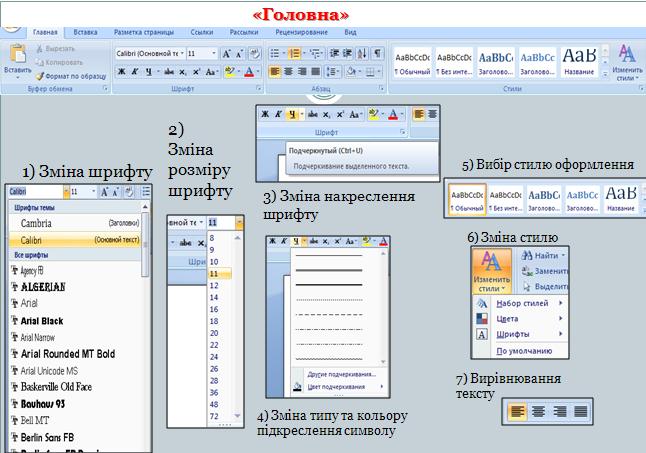Click the decrease indent icon in the Абзац group

point(335,53)
